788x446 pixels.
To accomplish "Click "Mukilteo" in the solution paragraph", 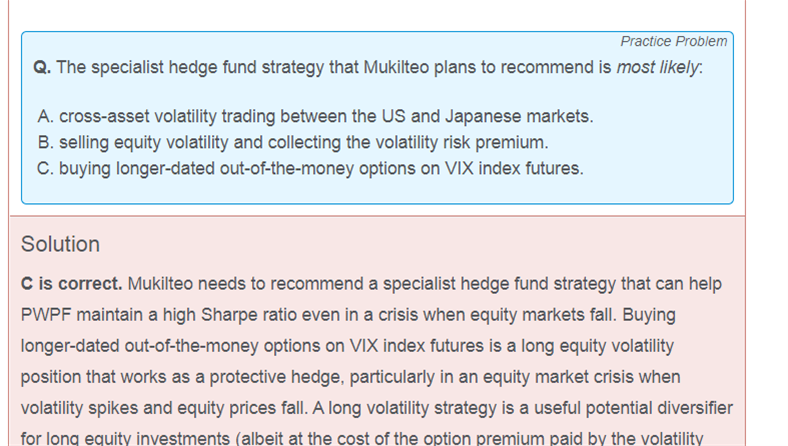I will 160,284.
